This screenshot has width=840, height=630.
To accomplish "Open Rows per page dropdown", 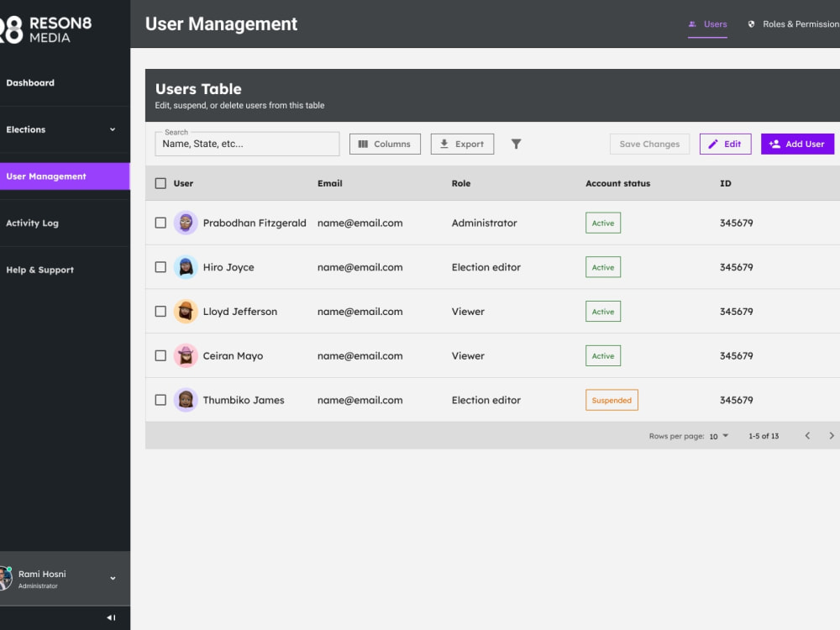I will [719, 436].
